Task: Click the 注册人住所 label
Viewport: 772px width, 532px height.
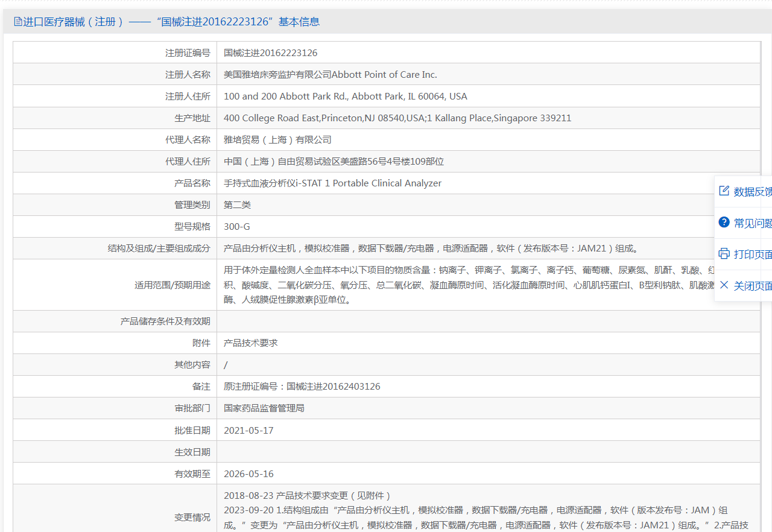Action: [188, 96]
